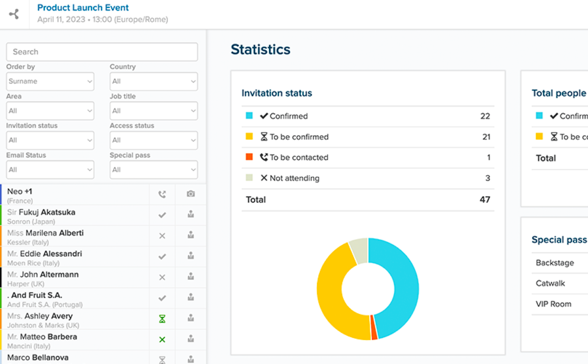Click the access person icon for Matteo Barbera
The image size is (588, 364).
191,339
